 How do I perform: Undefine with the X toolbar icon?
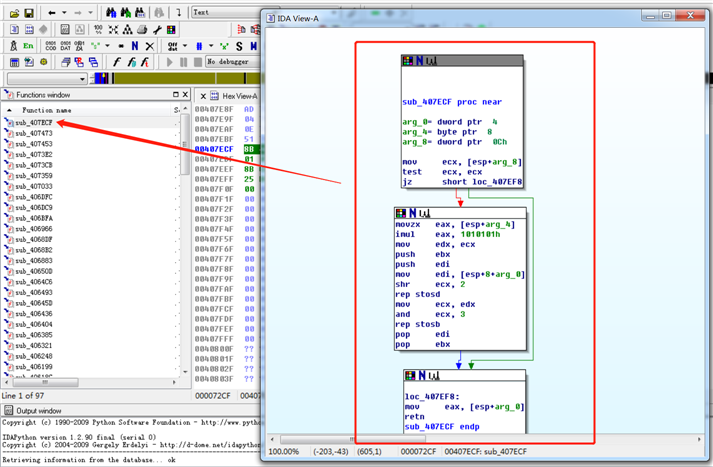pos(150,46)
